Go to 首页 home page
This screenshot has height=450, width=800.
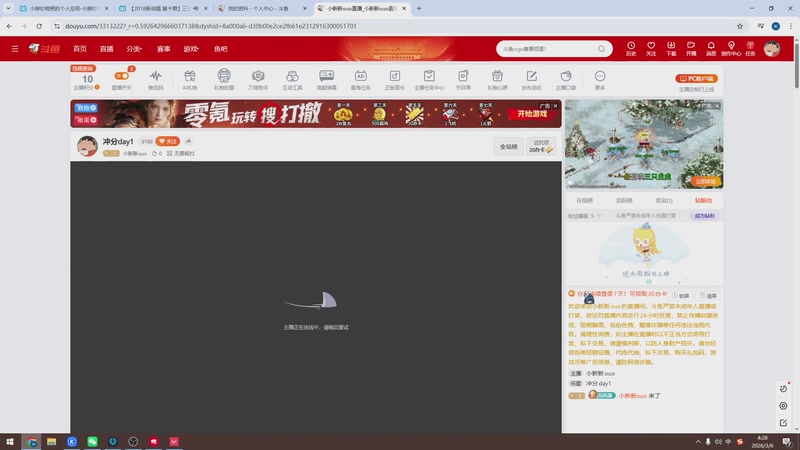pos(80,49)
